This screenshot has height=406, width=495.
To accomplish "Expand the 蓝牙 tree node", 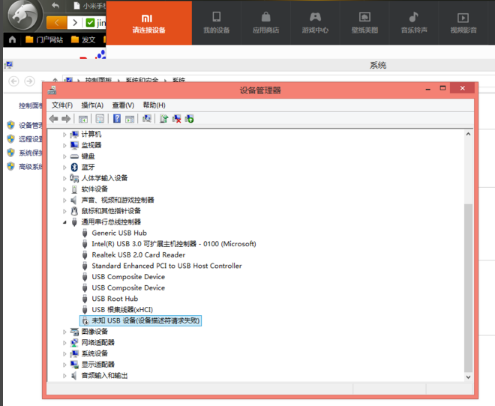I will [64, 167].
